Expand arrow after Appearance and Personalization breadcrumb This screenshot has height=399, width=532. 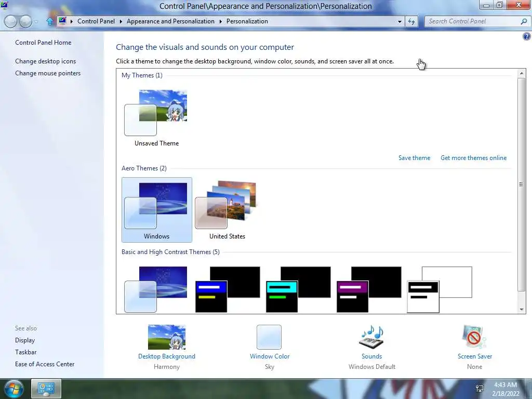pyautogui.click(x=220, y=21)
